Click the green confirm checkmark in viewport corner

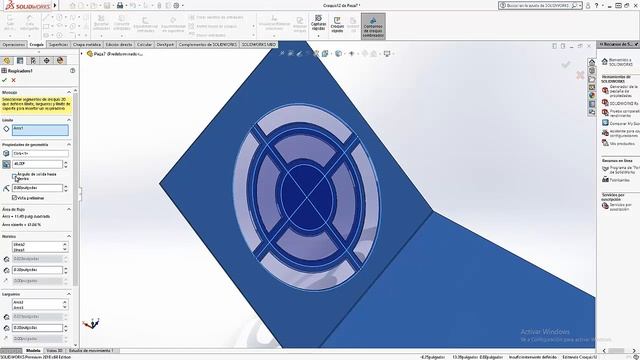pyautogui.click(x=566, y=64)
